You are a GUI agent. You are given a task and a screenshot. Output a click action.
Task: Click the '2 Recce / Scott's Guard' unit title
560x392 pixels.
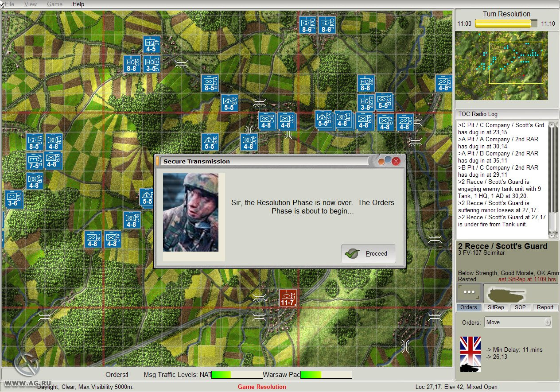502,246
